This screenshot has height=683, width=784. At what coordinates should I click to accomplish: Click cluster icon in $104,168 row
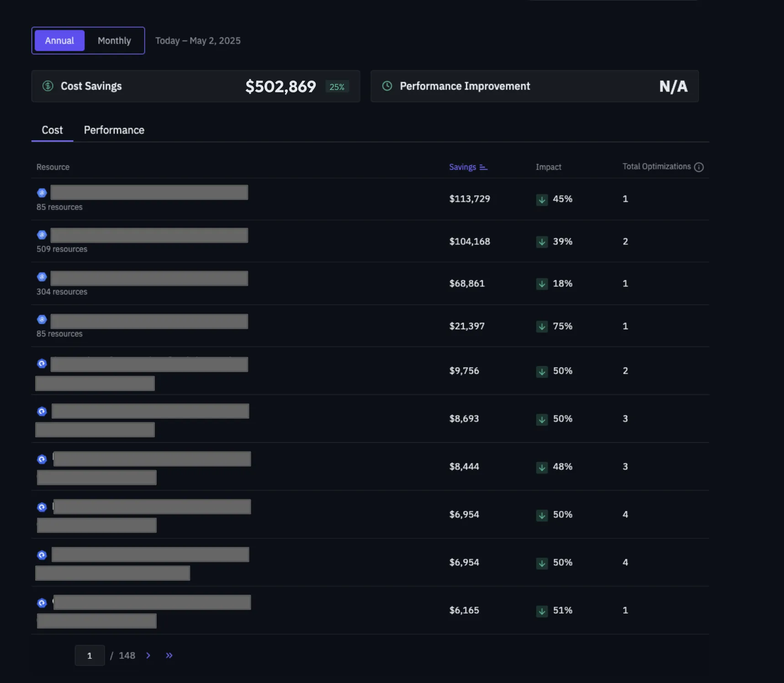tap(42, 235)
